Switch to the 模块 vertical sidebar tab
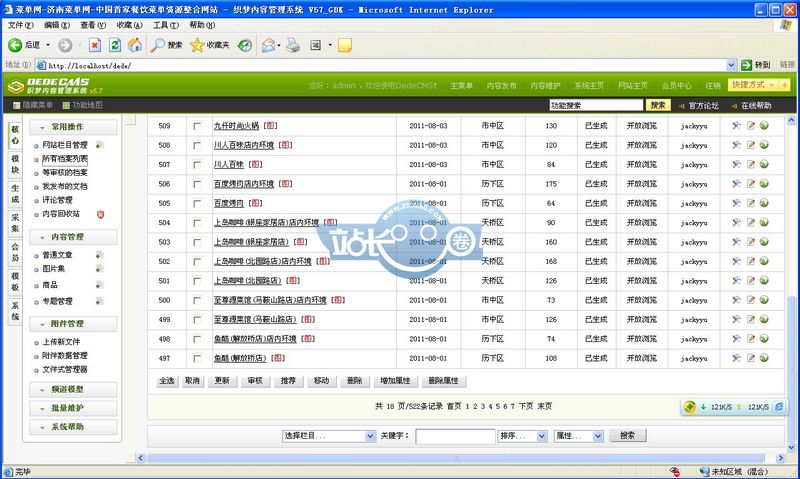The width and height of the screenshot is (800, 479). 15,165
